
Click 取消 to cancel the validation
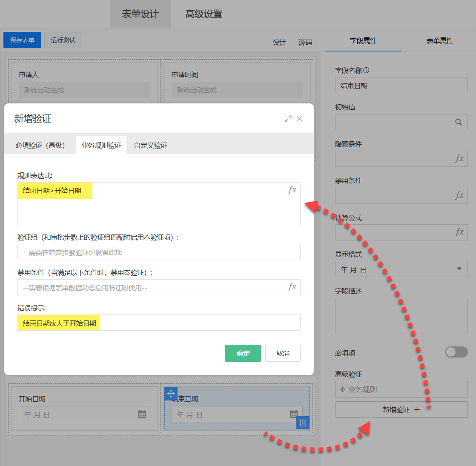(283, 353)
